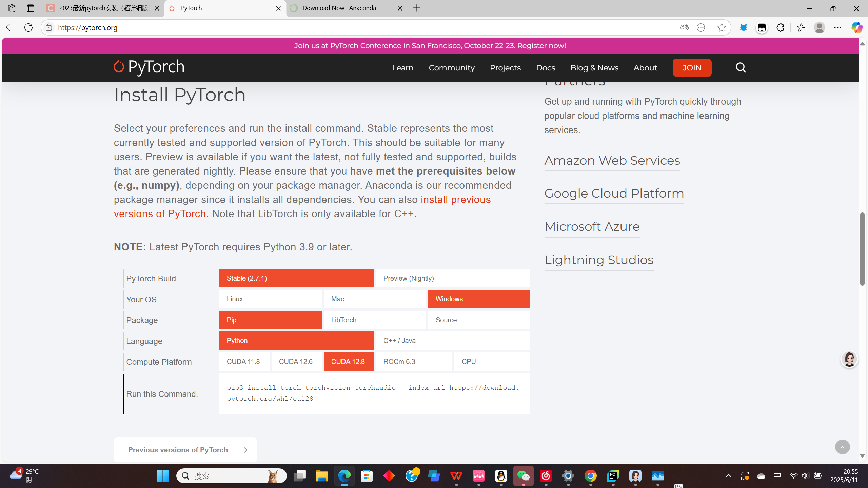The height and width of the screenshot is (488, 868).
Task: Open PyCharm from taskbar
Action: click(x=613, y=476)
